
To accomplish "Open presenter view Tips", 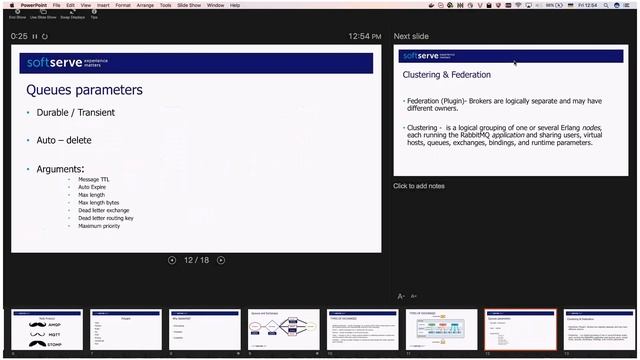I will tap(94, 14).
